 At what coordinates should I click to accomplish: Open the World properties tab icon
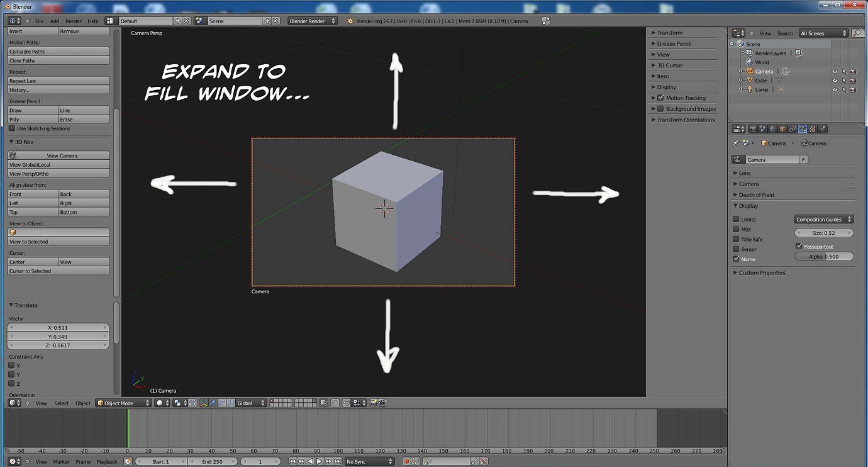[772, 129]
